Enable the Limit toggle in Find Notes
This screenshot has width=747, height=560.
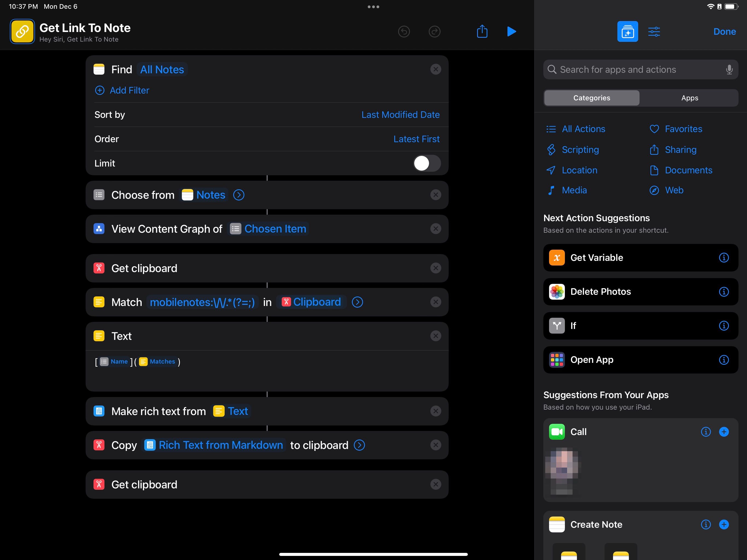click(x=427, y=163)
